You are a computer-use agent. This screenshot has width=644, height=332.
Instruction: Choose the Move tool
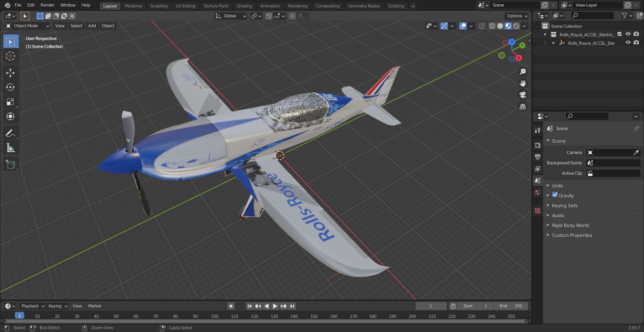point(10,73)
